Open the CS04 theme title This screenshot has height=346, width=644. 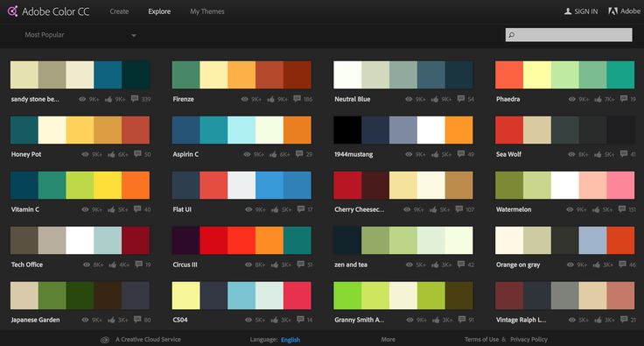tap(180, 320)
